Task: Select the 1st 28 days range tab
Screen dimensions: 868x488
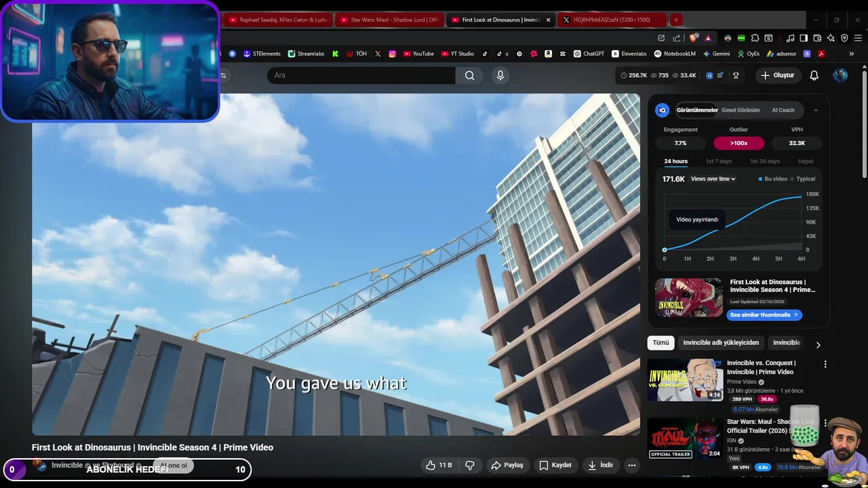Action: click(765, 161)
